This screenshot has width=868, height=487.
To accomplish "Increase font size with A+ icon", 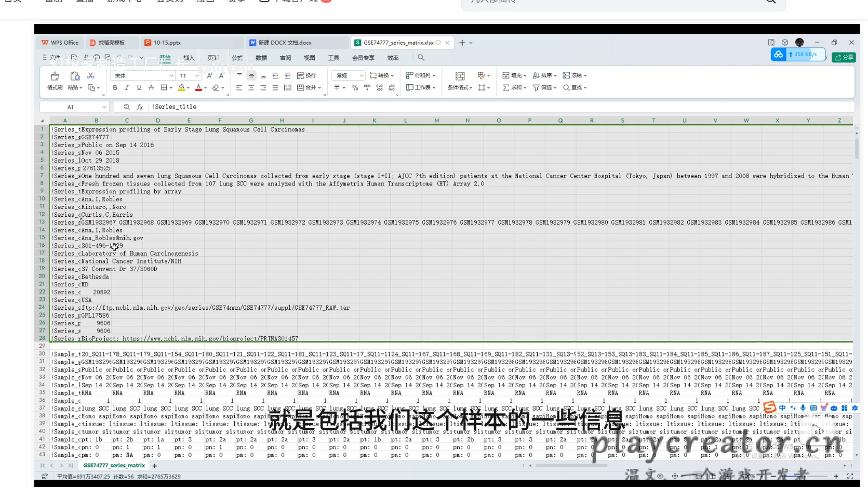I will (210, 76).
